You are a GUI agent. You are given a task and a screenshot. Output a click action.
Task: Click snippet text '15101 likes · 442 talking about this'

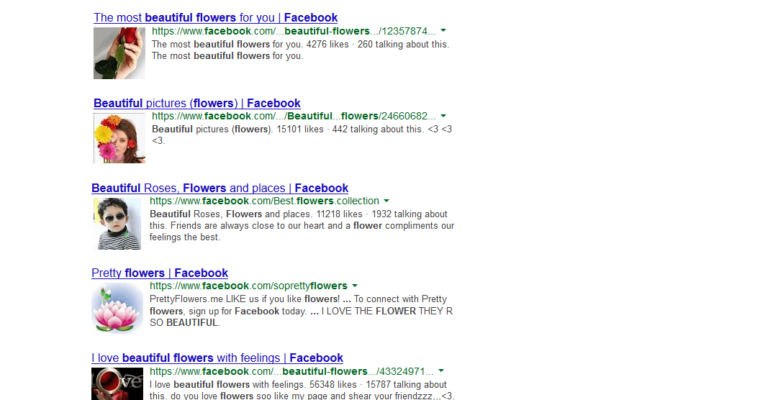tap(349, 129)
